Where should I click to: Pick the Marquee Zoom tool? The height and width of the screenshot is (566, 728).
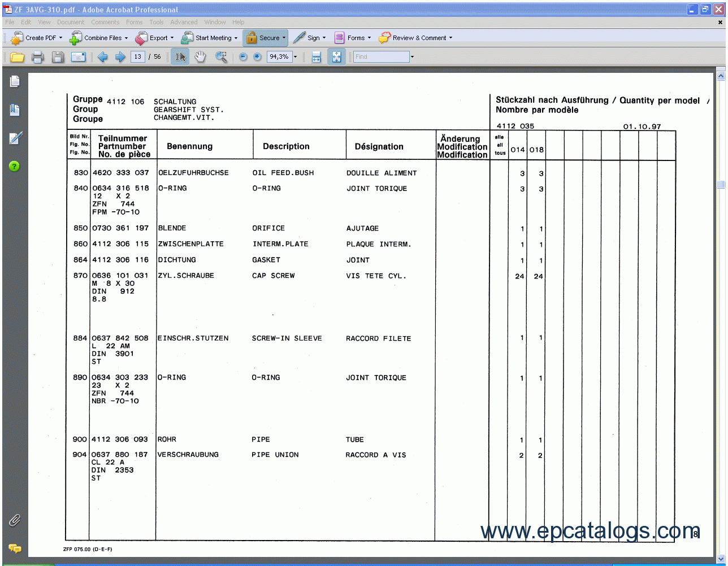coord(221,57)
